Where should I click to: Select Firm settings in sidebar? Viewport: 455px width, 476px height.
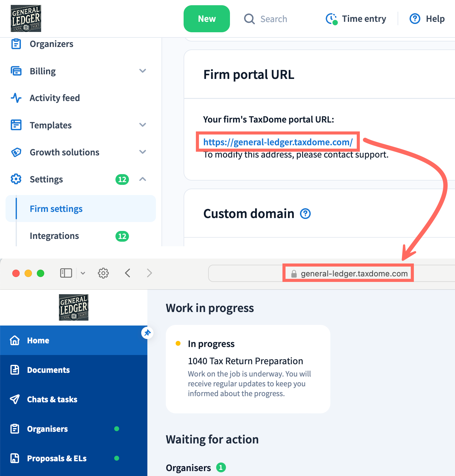coord(56,209)
